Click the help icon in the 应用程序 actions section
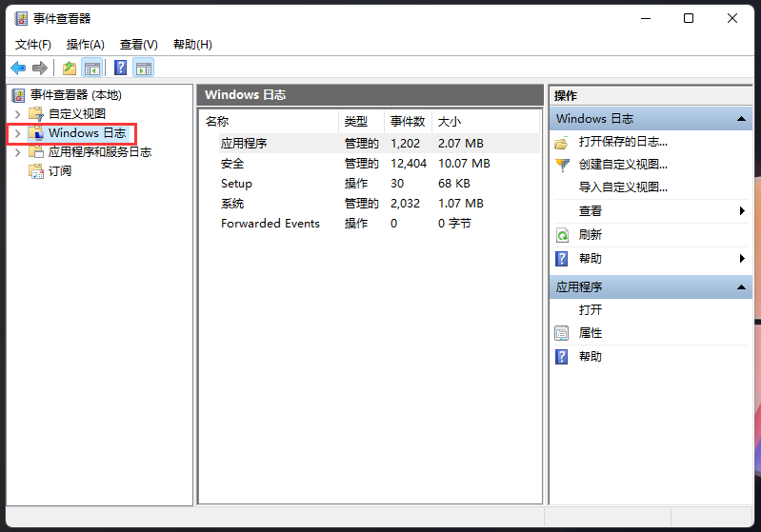761x532 pixels. [562, 357]
